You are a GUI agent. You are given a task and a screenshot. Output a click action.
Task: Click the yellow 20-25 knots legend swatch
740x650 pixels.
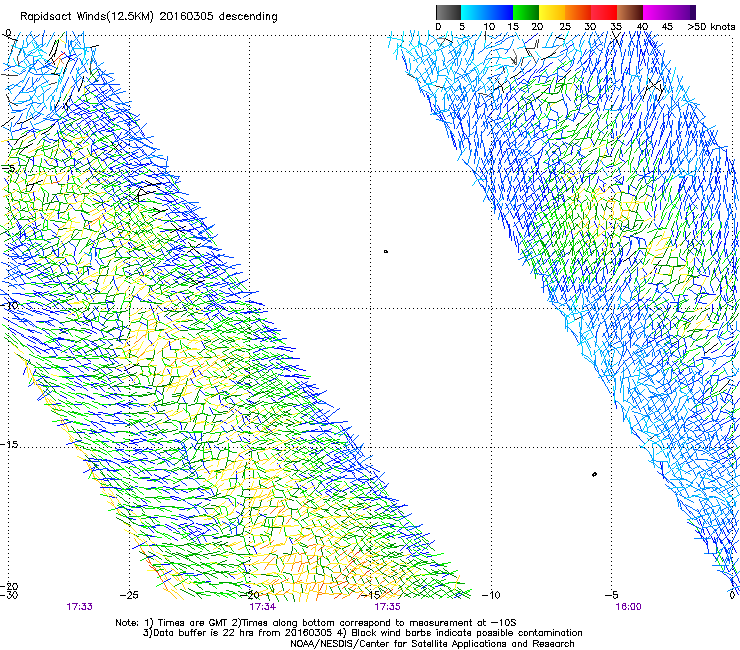click(x=552, y=12)
